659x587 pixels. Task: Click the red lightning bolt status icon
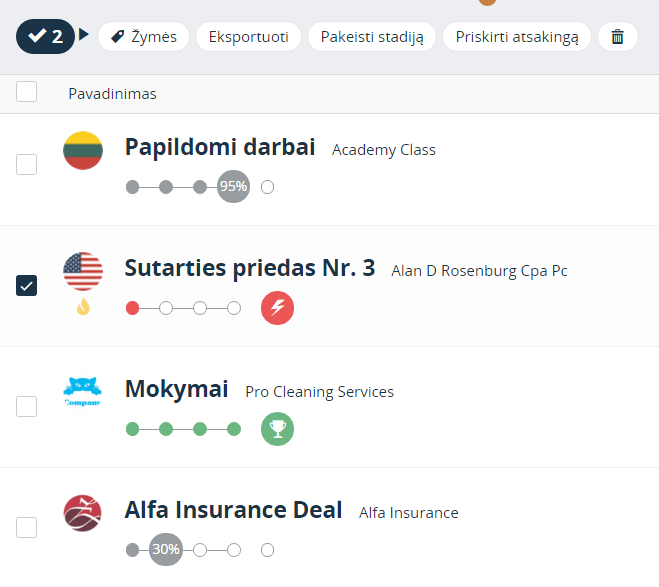coord(277,308)
